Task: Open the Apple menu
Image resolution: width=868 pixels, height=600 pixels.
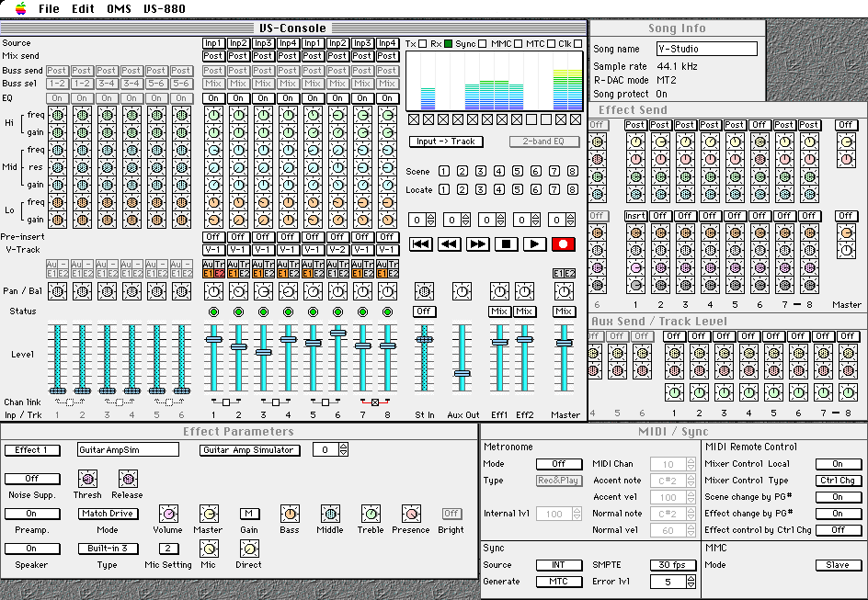Action: pos(20,8)
